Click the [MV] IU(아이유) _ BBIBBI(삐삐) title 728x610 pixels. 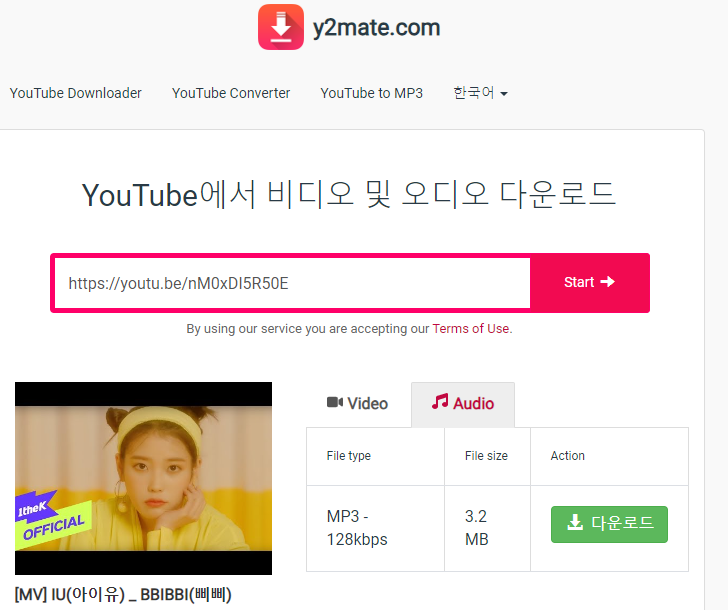[123, 595]
